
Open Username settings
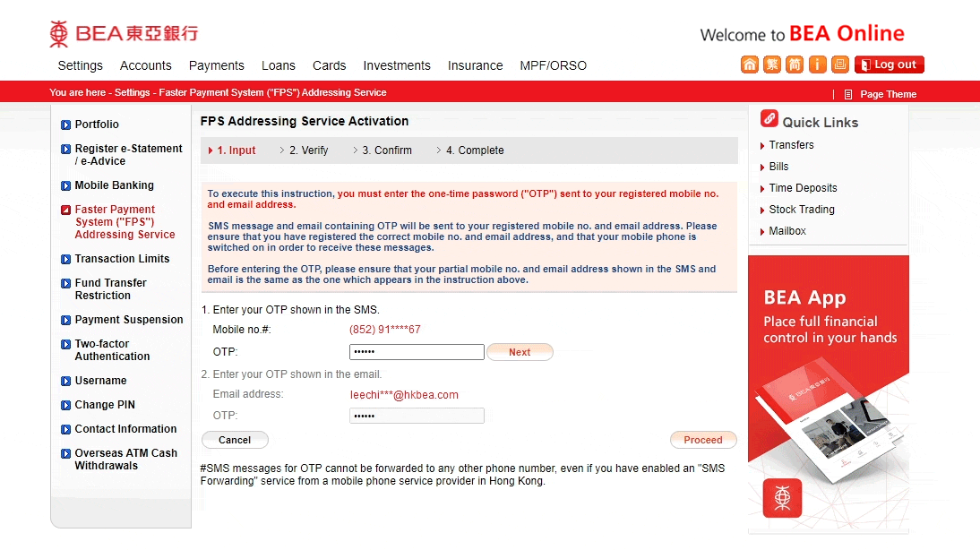(x=100, y=381)
